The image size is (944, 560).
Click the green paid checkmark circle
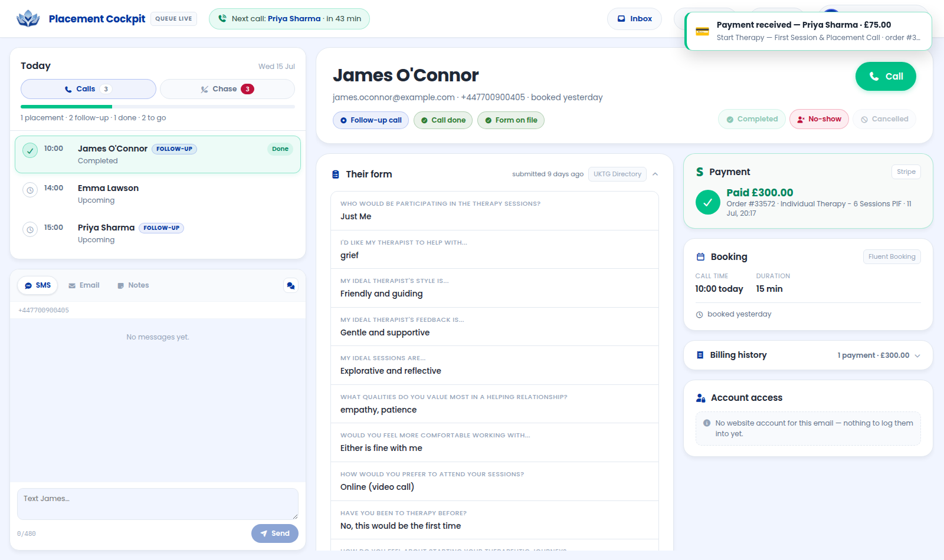click(x=708, y=202)
